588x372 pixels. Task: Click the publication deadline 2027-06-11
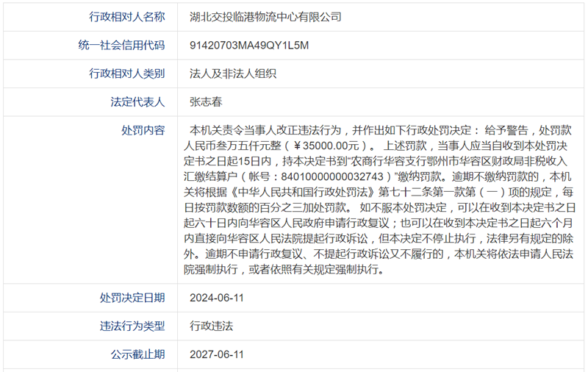coord(216,355)
